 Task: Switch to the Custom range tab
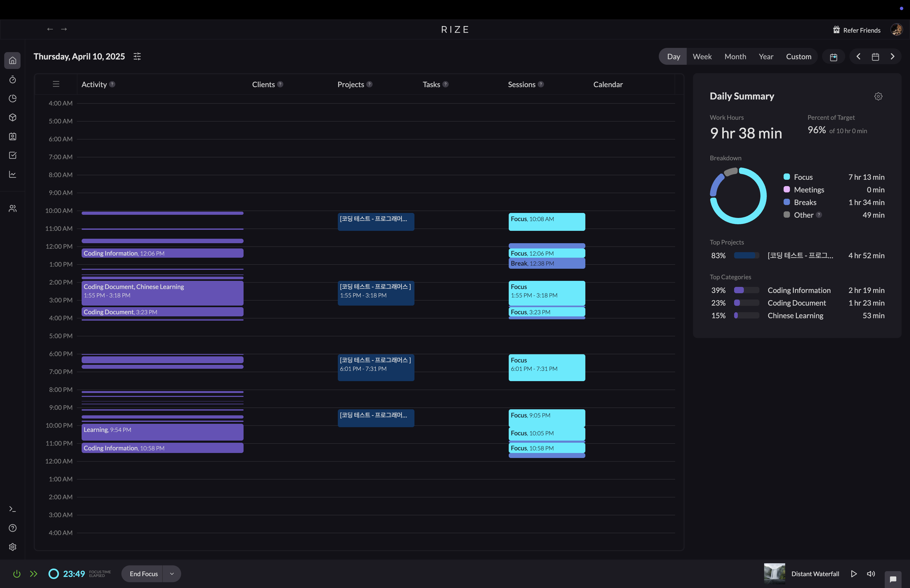799,57
